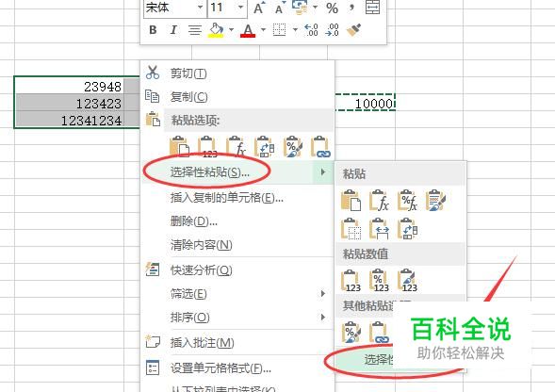
Task: Click paste link icon under 粘贴选项
Action: click(x=320, y=147)
